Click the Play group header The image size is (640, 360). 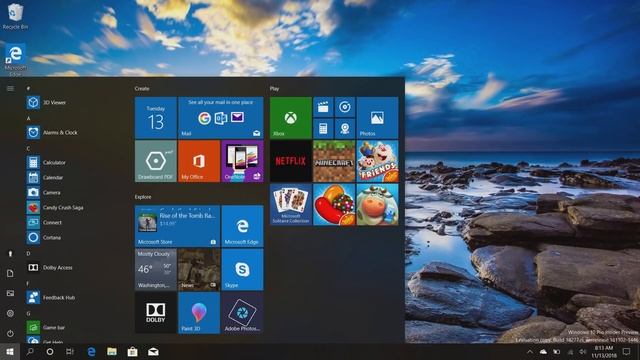274,89
